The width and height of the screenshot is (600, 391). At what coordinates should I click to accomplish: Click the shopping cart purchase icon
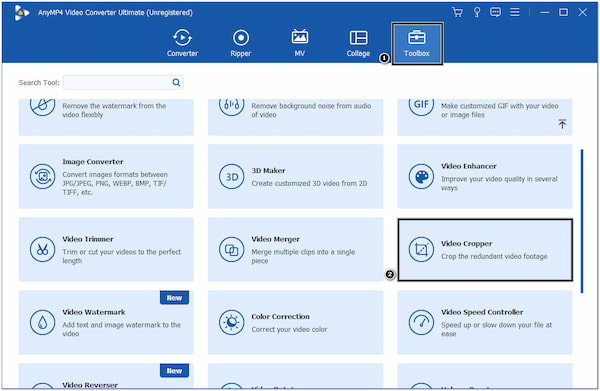pyautogui.click(x=457, y=12)
